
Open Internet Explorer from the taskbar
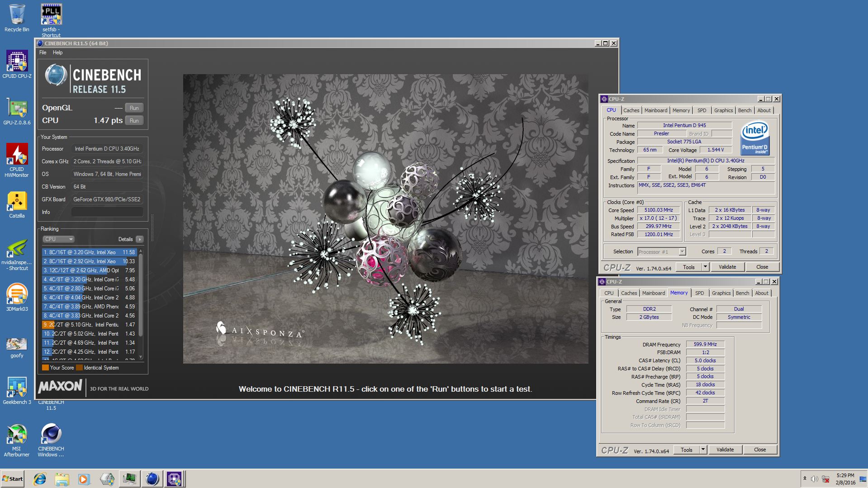coord(40,479)
